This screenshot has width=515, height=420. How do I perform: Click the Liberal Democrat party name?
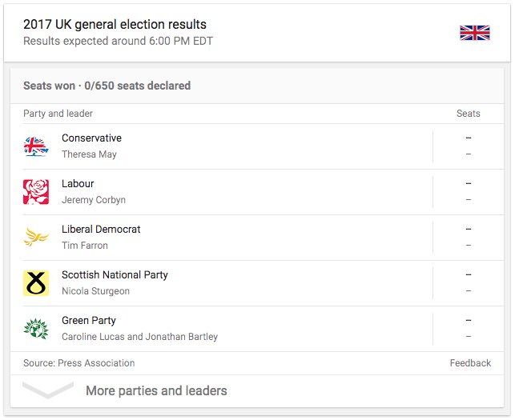(101, 230)
